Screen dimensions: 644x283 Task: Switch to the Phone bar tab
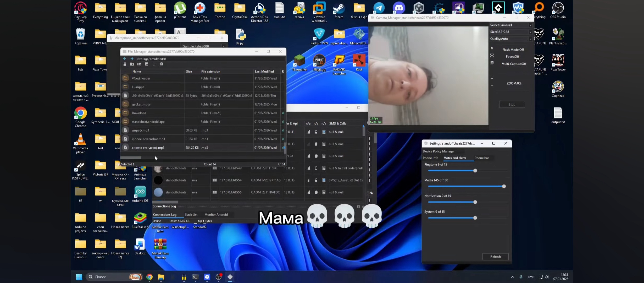click(x=481, y=158)
